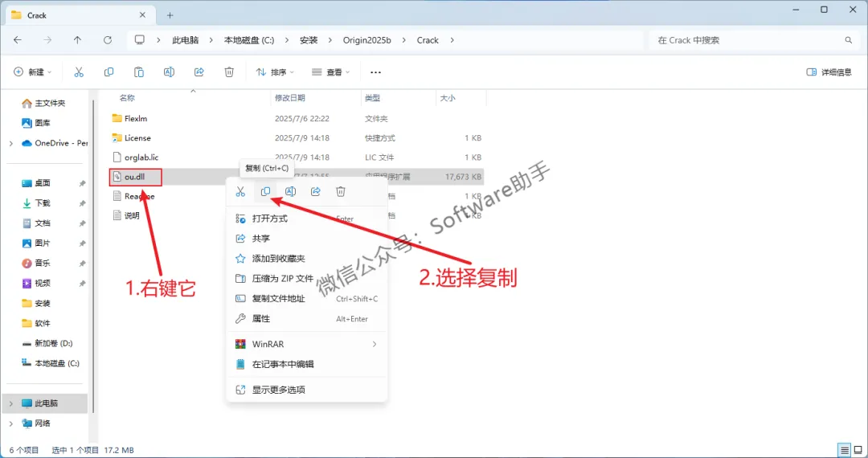Select 在记事本中编辑 in the context menu
The width and height of the screenshot is (868, 458).
(307, 364)
